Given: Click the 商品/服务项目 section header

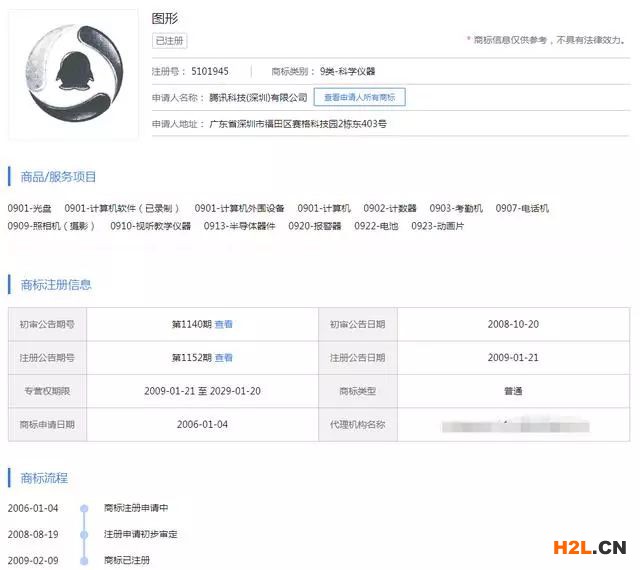Looking at the screenshot, I should pos(58,177).
